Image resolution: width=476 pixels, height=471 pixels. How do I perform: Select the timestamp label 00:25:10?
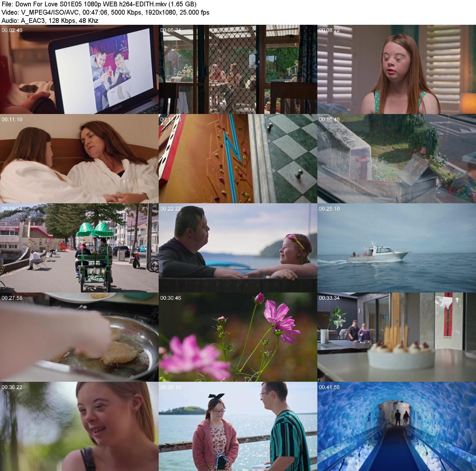click(329, 209)
